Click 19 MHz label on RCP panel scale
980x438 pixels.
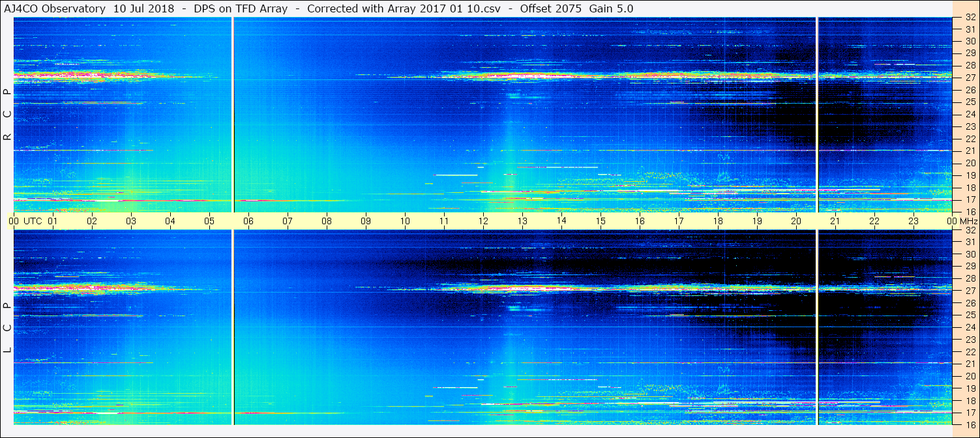970,175
